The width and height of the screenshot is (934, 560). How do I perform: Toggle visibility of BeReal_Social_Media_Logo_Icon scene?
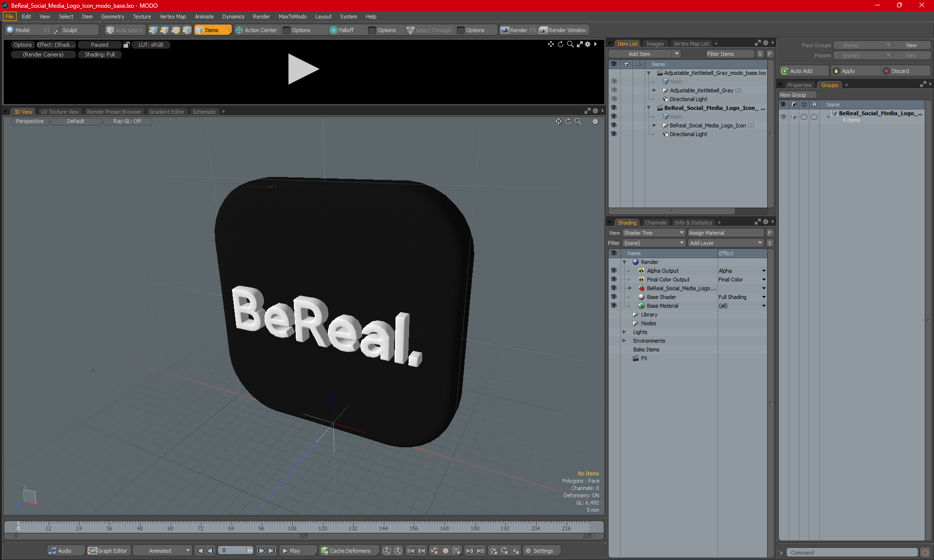pyautogui.click(x=614, y=108)
